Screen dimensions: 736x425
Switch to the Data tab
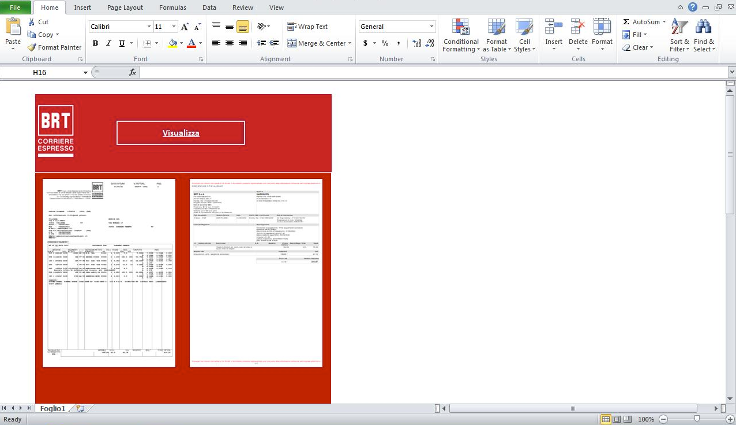click(x=209, y=8)
